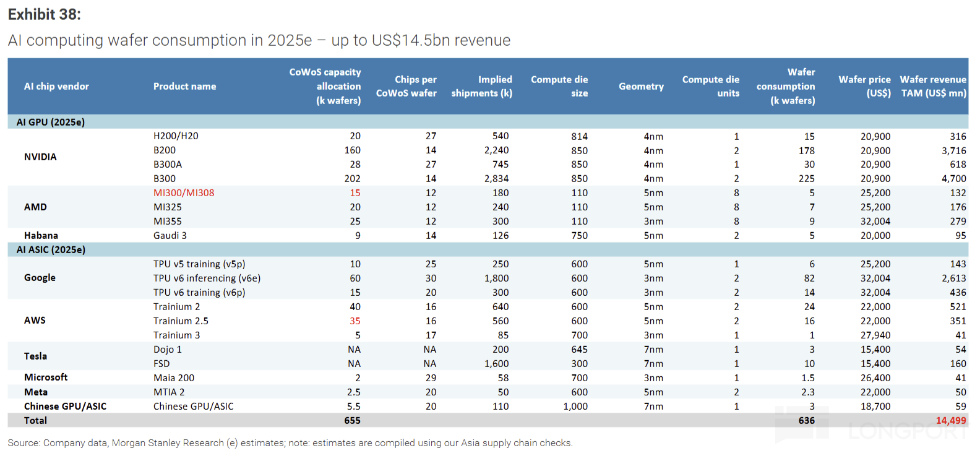
Task: Click the LONGPORT watermark logo
Action: (872, 427)
